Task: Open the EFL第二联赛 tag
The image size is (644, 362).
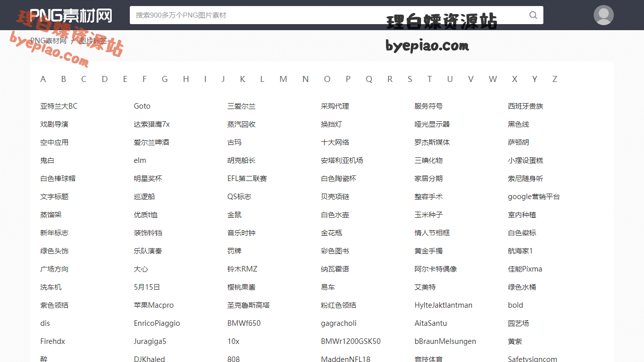Action: [x=247, y=178]
